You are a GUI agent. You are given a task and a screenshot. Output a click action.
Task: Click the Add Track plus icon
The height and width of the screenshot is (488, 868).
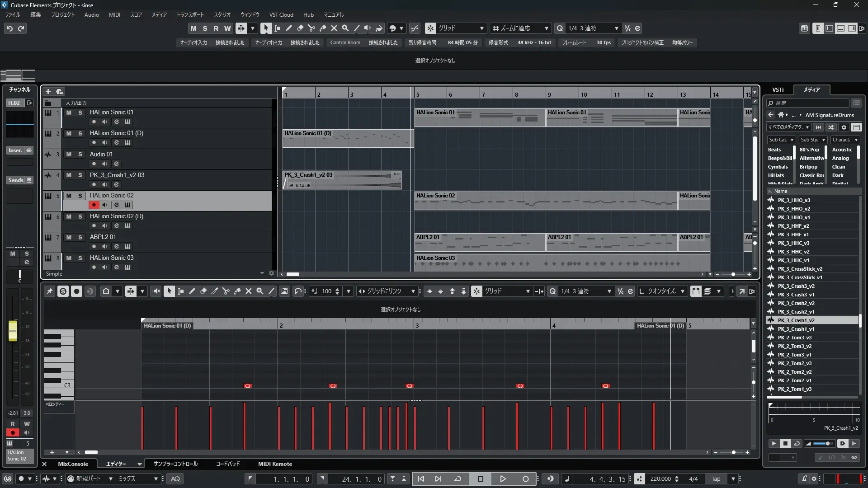tap(48, 92)
